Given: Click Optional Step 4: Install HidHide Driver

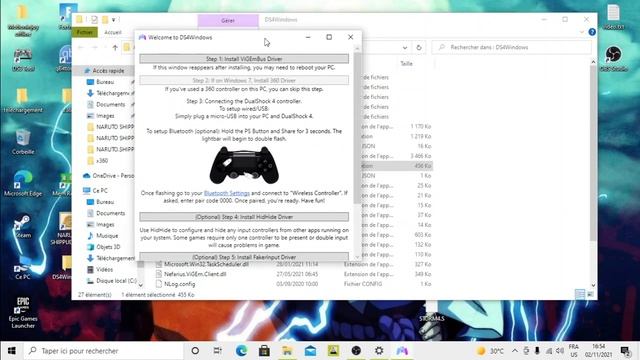Looking at the screenshot, I should click(244, 217).
